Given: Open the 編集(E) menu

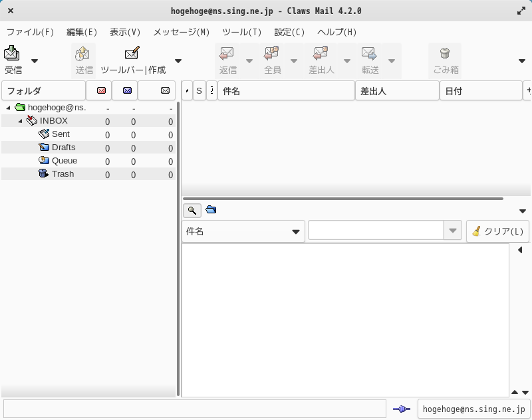Looking at the screenshot, I should click(82, 32).
